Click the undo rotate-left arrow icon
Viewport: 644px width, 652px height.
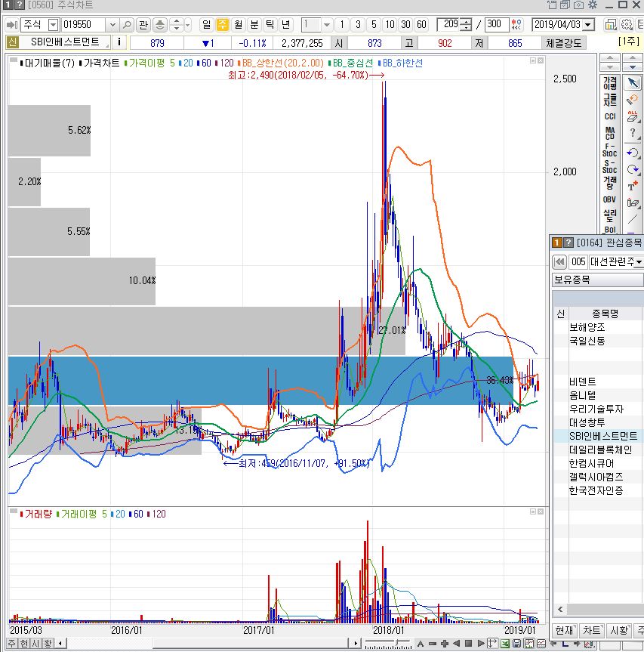pyautogui.click(x=633, y=153)
